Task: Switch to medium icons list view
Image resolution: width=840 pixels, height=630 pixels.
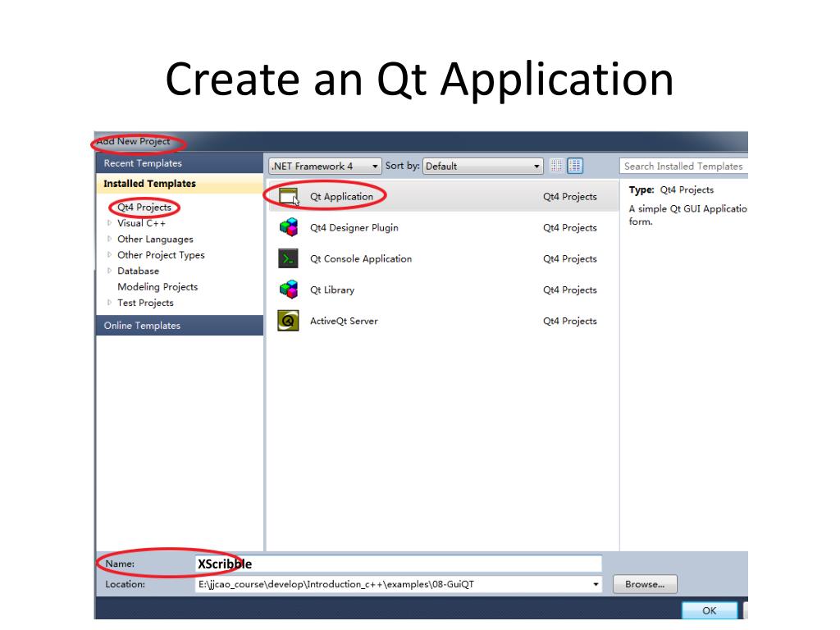Action: point(575,166)
